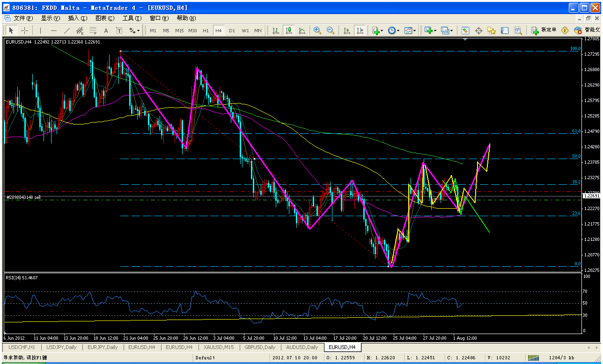Toggle Expert Advisors button (智能交)
Viewport: 603px width, 364px height.
coord(587,30)
